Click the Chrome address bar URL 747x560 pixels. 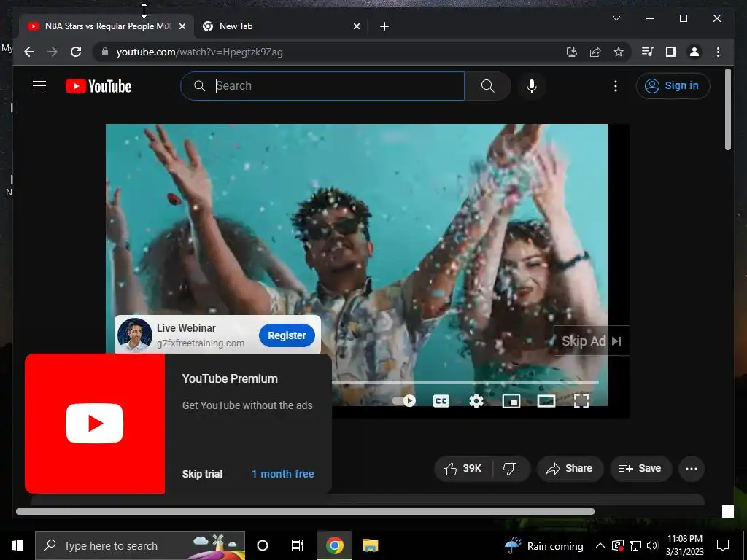(x=199, y=52)
